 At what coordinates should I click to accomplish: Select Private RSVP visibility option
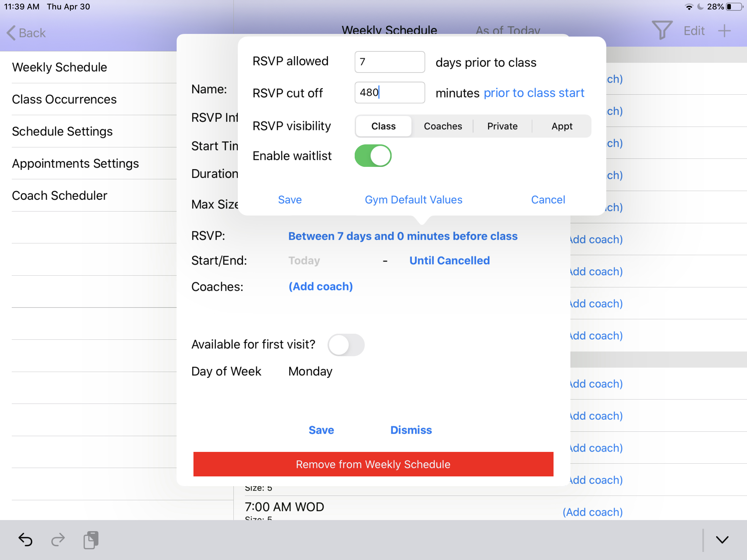click(502, 126)
